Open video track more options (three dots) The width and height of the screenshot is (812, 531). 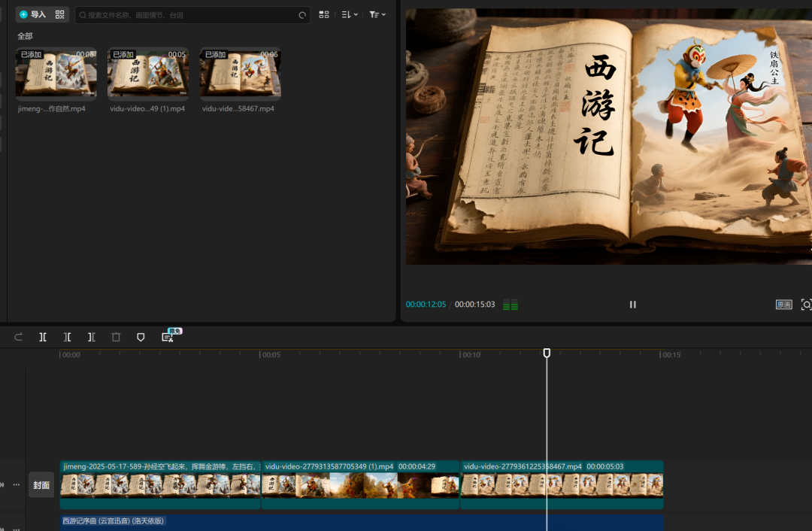pyautogui.click(x=17, y=485)
